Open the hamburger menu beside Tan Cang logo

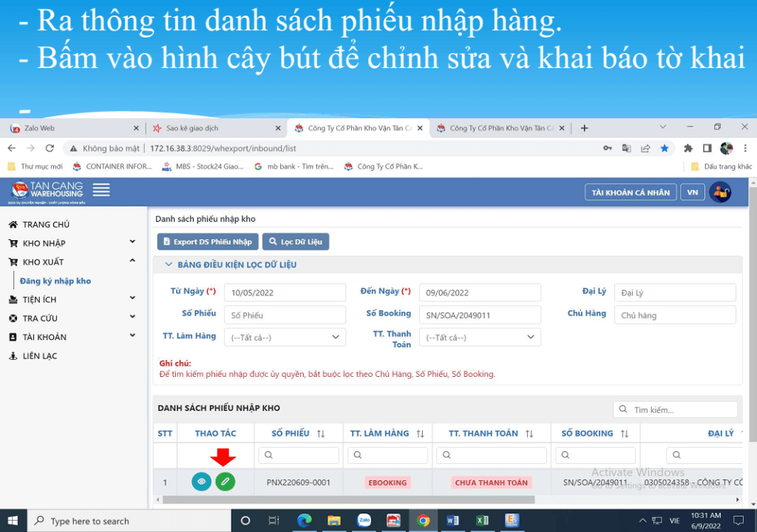pos(101,191)
